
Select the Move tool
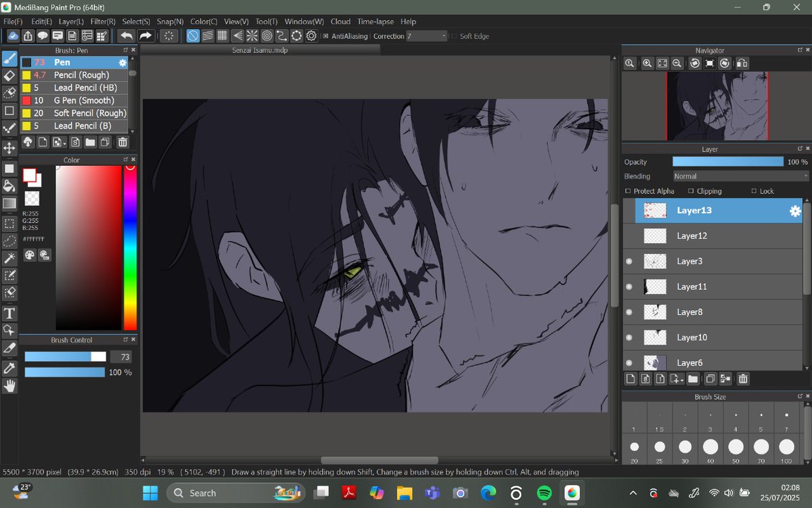pos(9,148)
